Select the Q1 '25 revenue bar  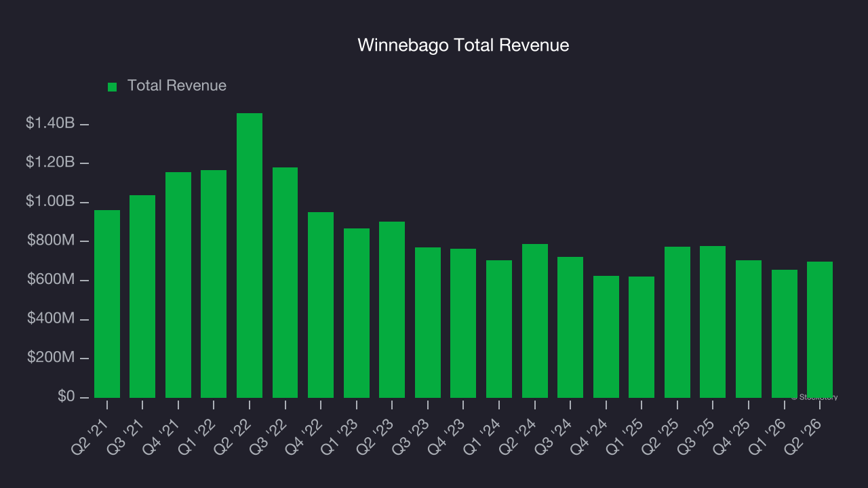(x=642, y=337)
